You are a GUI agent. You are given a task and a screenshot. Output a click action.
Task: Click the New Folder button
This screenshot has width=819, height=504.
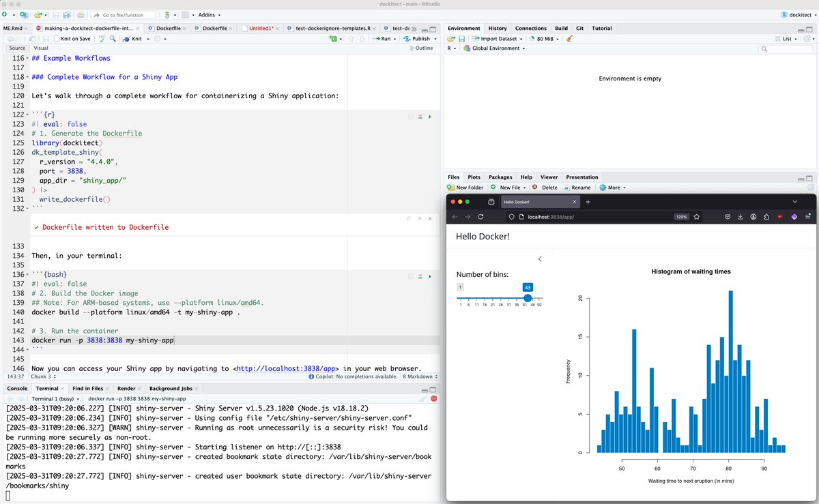tap(465, 187)
